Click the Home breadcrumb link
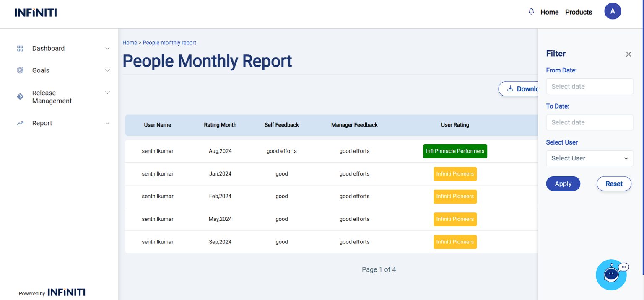This screenshot has height=300, width=644. [130, 43]
